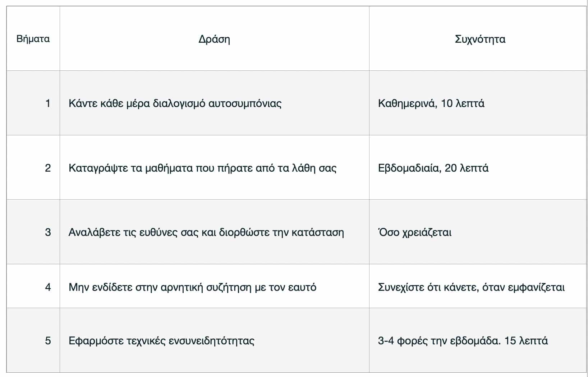Click the 'Εφαρμόστε τεχνικές ενσυνειδητότητας' action text

pyautogui.click(x=161, y=340)
